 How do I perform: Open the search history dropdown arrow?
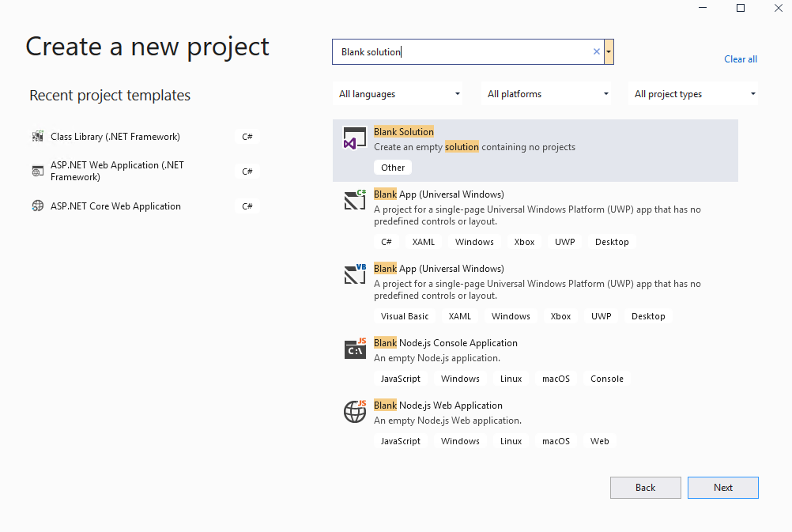(609, 51)
